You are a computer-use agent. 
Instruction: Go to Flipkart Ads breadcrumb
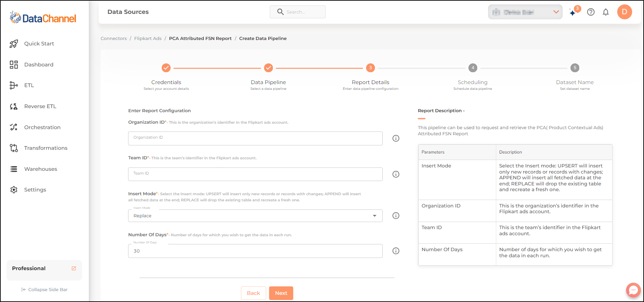[148, 39]
